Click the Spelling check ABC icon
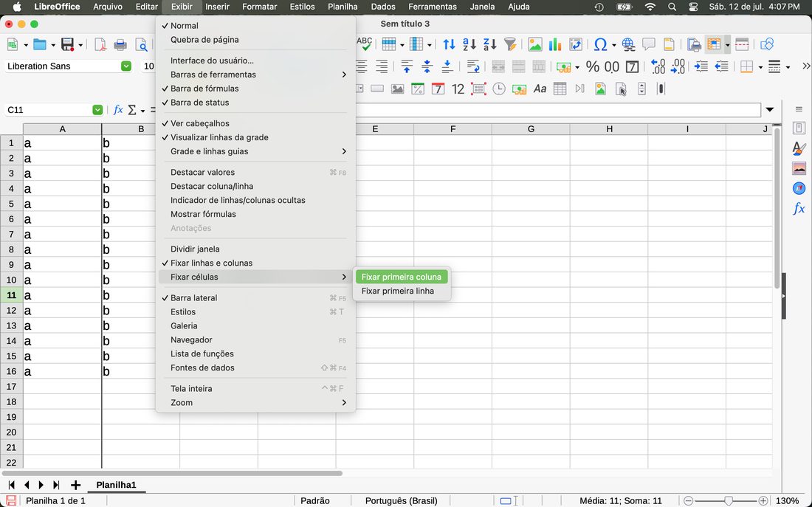Image resolution: width=812 pixels, height=507 pixels. tap(365, 44)
